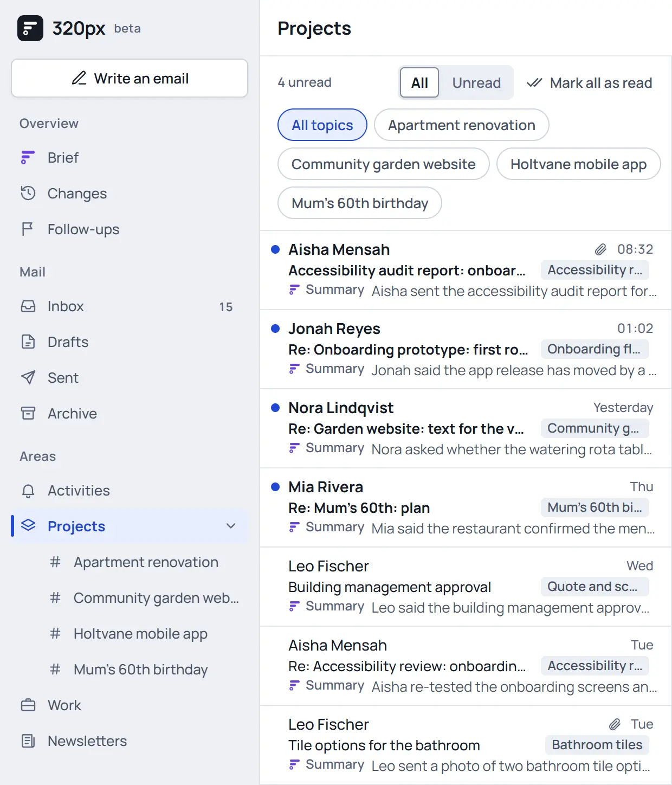Filter by Holtvane mobile app chip
The height and width of the screenshot is (785, 672).
[x=579, y=164]
